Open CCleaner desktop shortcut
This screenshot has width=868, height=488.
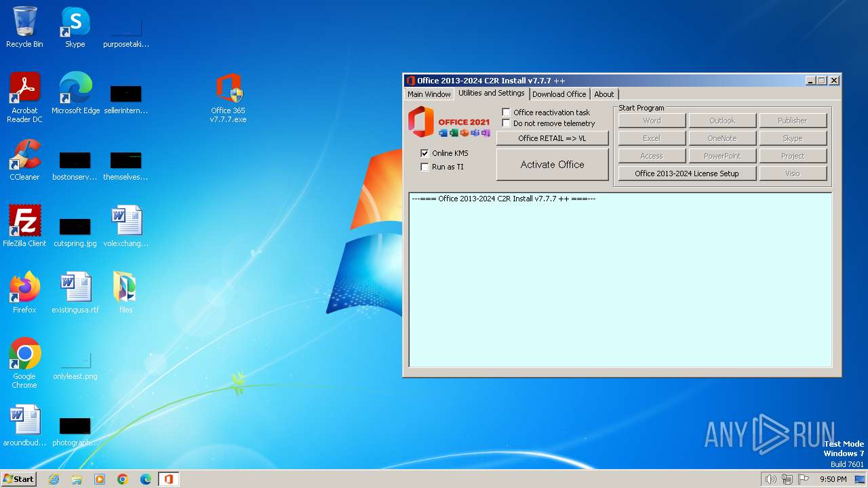point(24,160)
